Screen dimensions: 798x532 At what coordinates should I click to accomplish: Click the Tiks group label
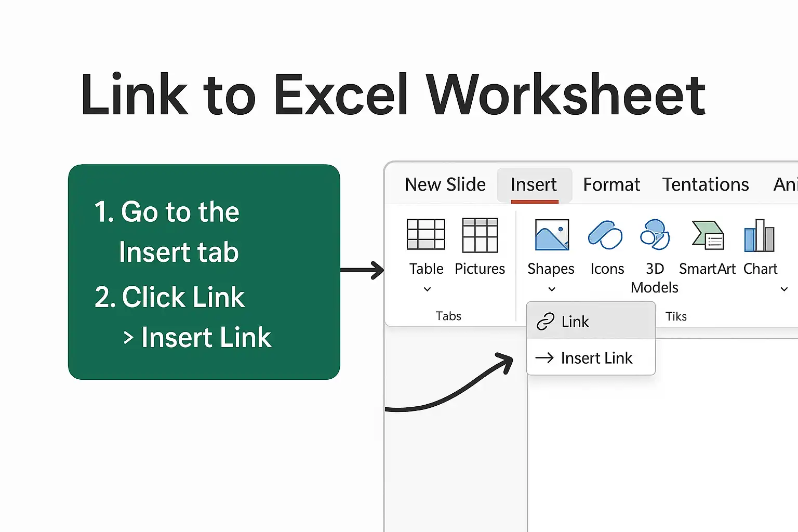(x=676, y=316)
